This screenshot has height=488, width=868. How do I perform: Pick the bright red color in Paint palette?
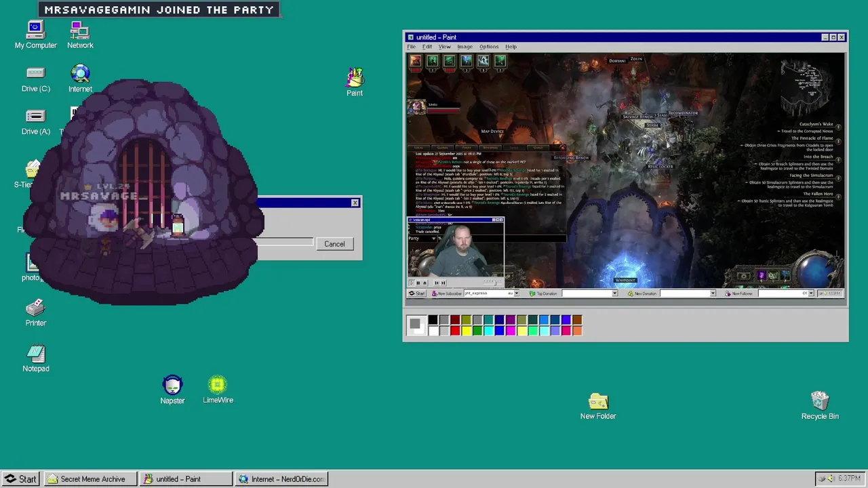tap(456, 330)
